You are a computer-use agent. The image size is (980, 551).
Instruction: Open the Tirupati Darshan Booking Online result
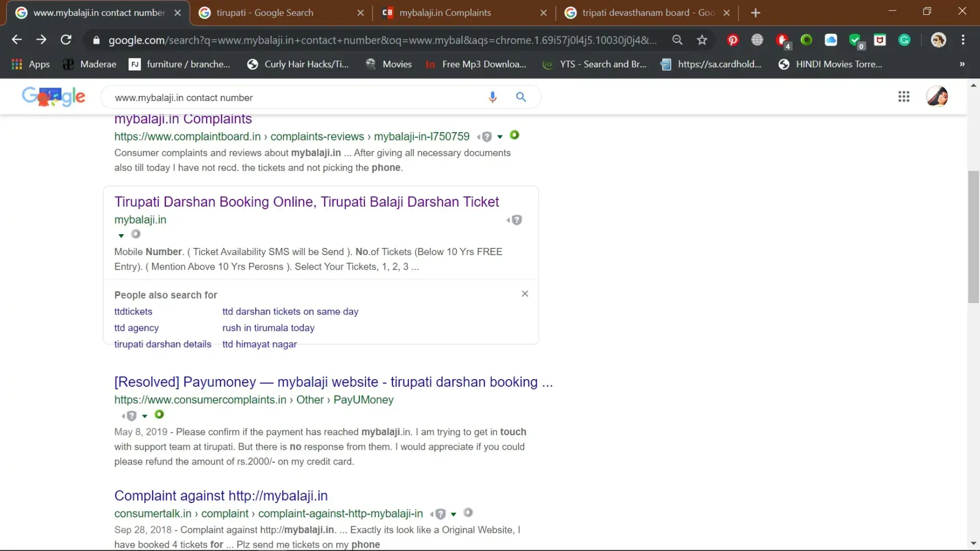(x=306, y=202)
